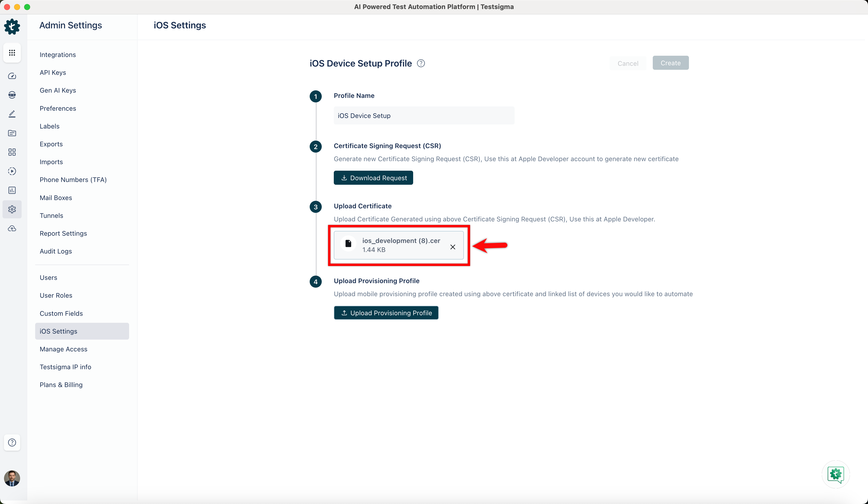The width and height of the screenshot is (868, 504).
Task: Open the Testsigma chat widget icon
Action: pos(836,474)
